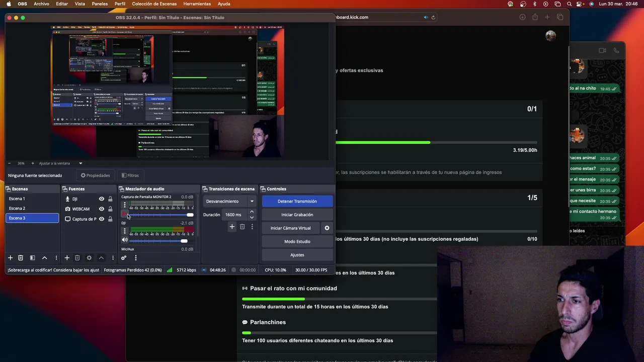Open options for the DJI audio channel
The image size is (644, 362).
tap(125, 231)
